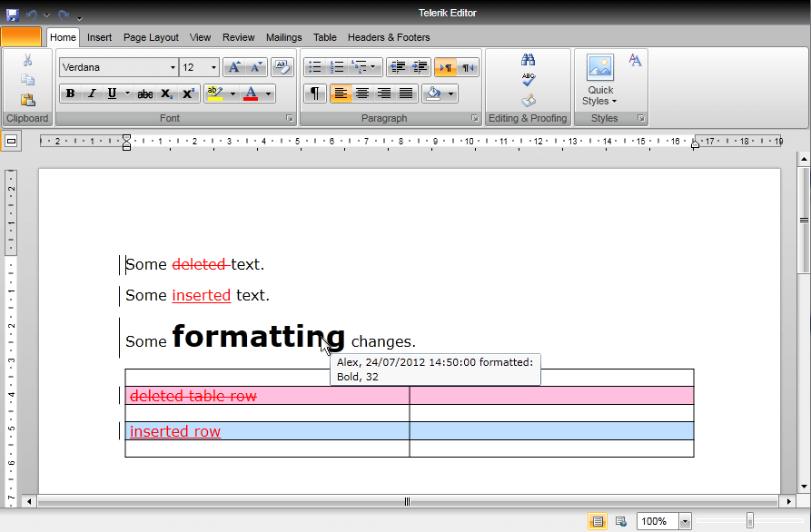Image resolution: width=811 pixels, height=532 pixels.
Task: Enable the bulleted list option
Action: tap(315, 66)
